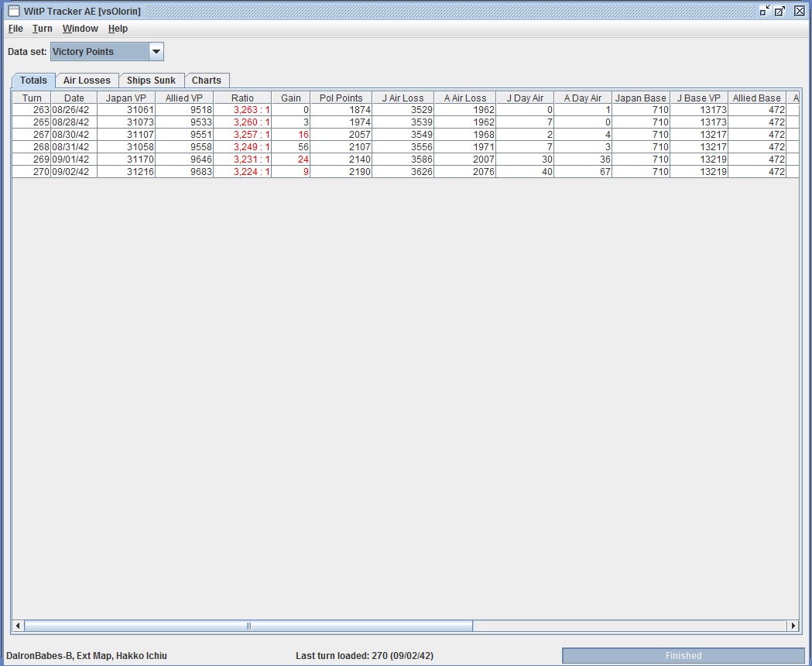Open the Turn menu
Viewport: 812px width, 666px height.
point(42,29)
